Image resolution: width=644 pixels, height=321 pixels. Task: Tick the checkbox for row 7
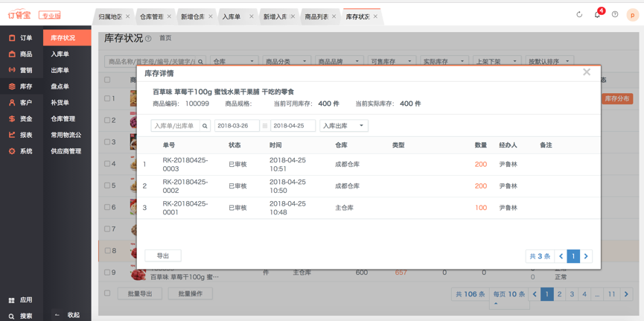point(108,229)
